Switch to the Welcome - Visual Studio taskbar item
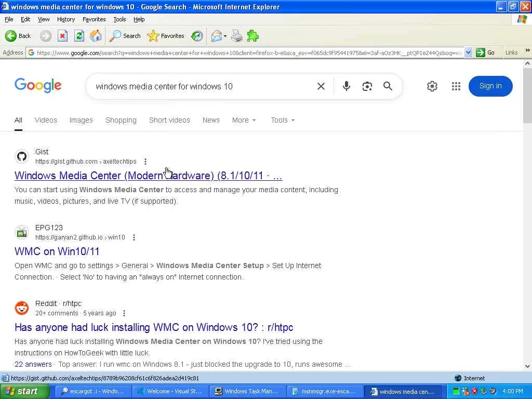The image size is (532, 399). (x=170, y=392)
